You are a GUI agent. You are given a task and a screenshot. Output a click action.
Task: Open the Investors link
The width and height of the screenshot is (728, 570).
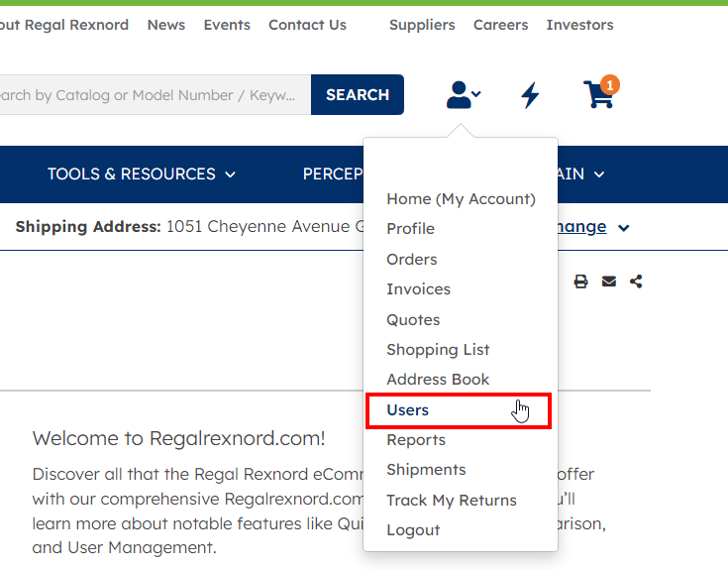(x=579, y=25)
